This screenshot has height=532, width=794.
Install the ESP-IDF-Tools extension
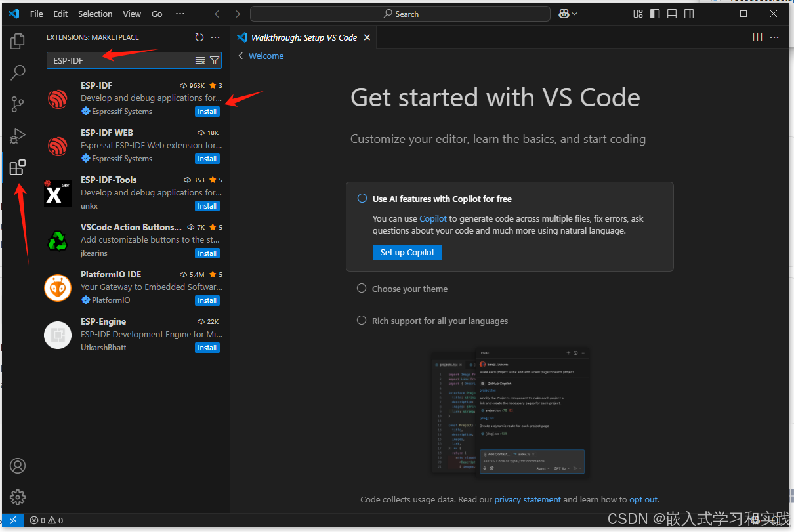207,206
